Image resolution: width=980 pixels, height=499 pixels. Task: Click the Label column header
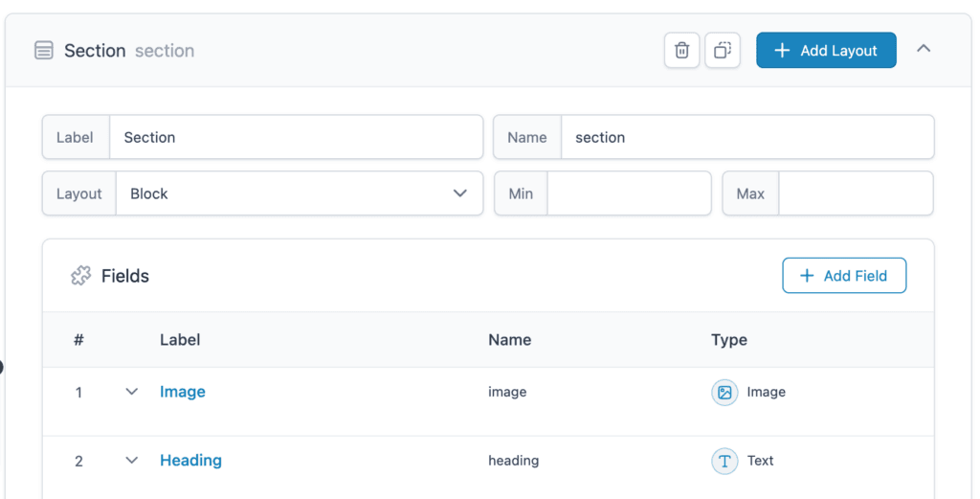(180, 340)
